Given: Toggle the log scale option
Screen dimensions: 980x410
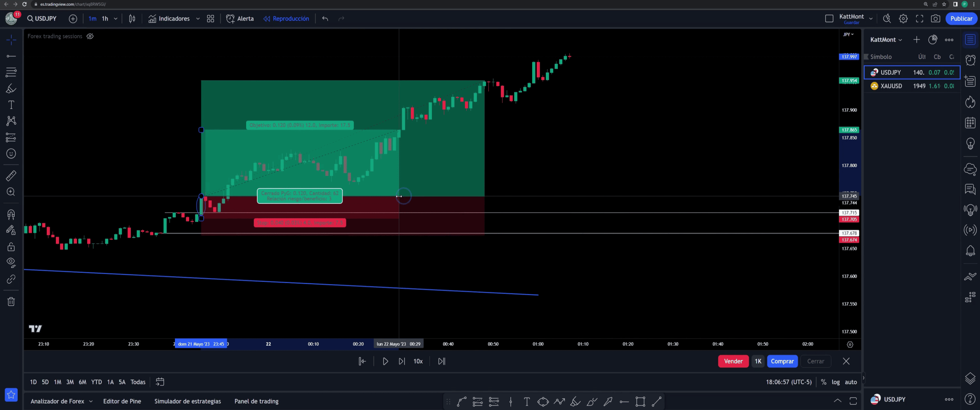Looking at the screenshot, I should (x=836, y=382).
